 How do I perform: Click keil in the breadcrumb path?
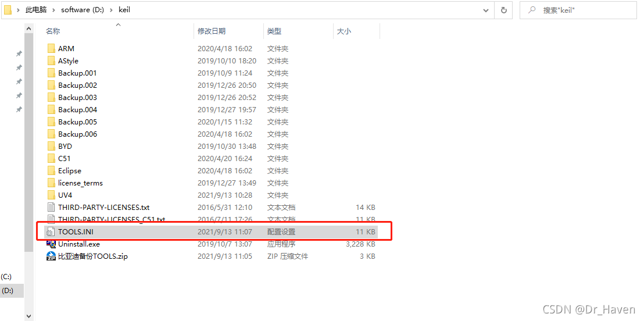[124, 10]
